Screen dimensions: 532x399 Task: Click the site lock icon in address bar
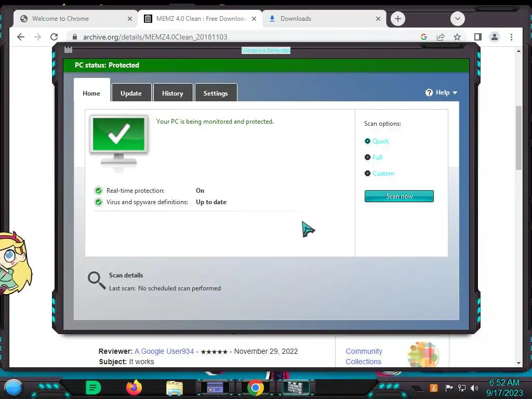point(75,37)
